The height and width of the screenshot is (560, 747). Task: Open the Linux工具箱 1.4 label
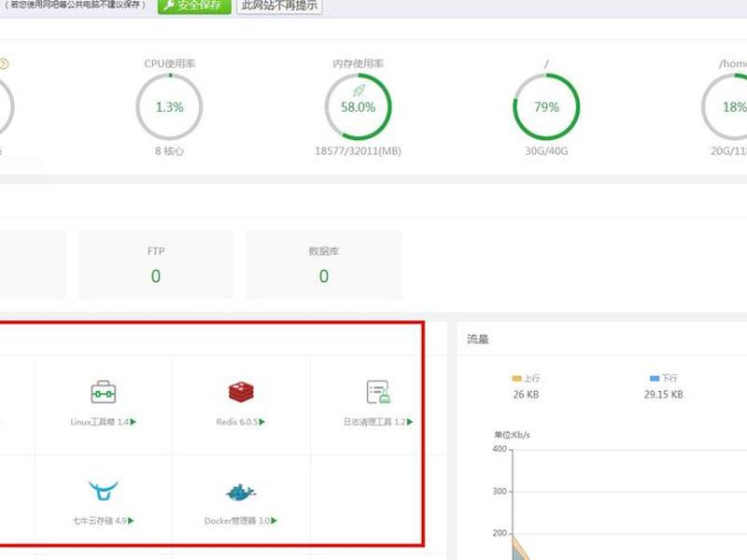coord(100,422)
